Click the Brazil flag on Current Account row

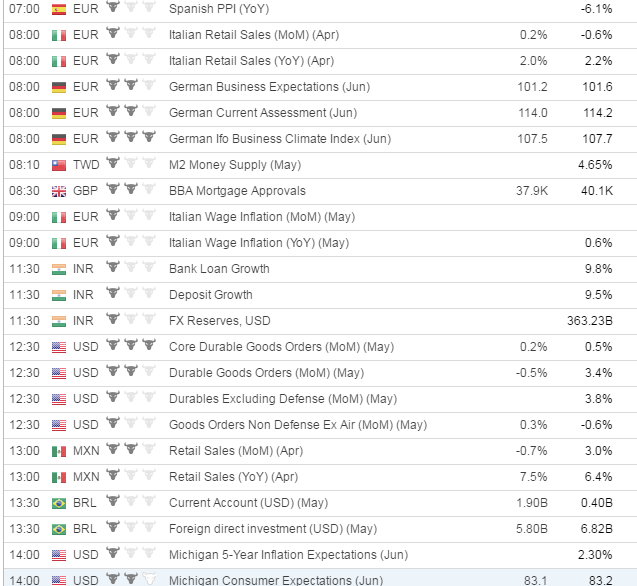(x=59, y=504)
